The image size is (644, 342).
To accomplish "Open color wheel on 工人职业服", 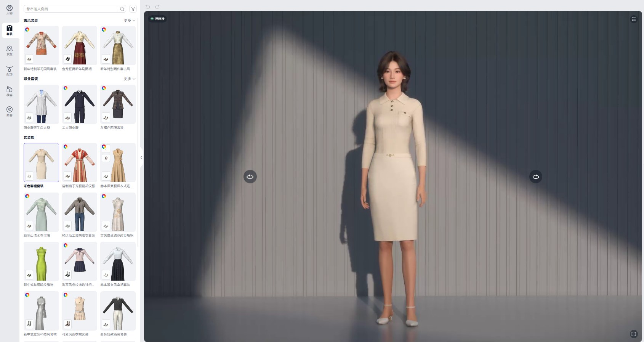I will [x=66, y=88].
